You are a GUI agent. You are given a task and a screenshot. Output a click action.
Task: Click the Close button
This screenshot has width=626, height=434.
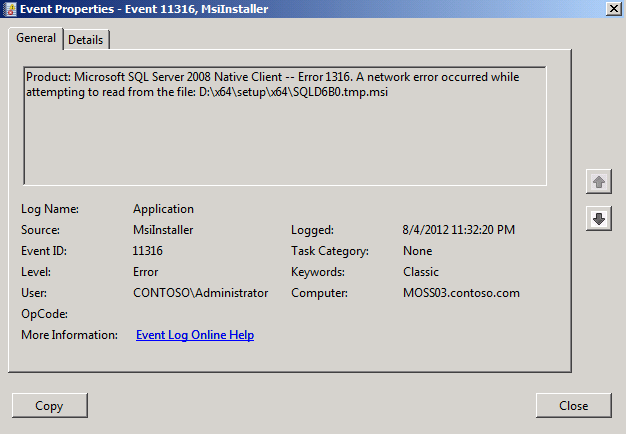pos(573,406)
